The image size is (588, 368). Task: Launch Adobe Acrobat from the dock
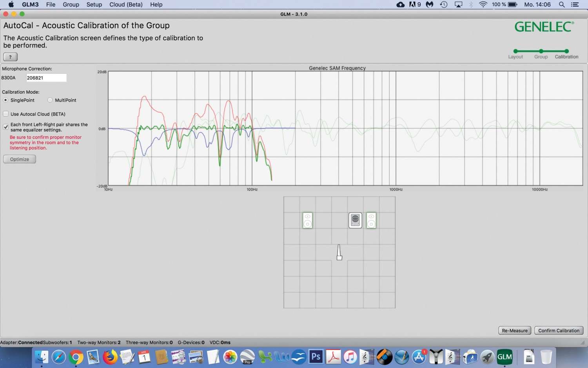coord(333,357)
